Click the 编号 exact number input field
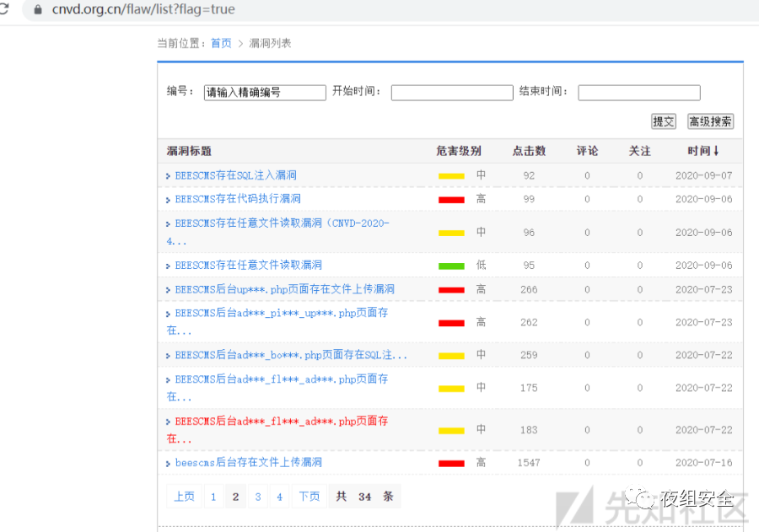The height and width of the screenshot is (532, 759). coord(265,93)
